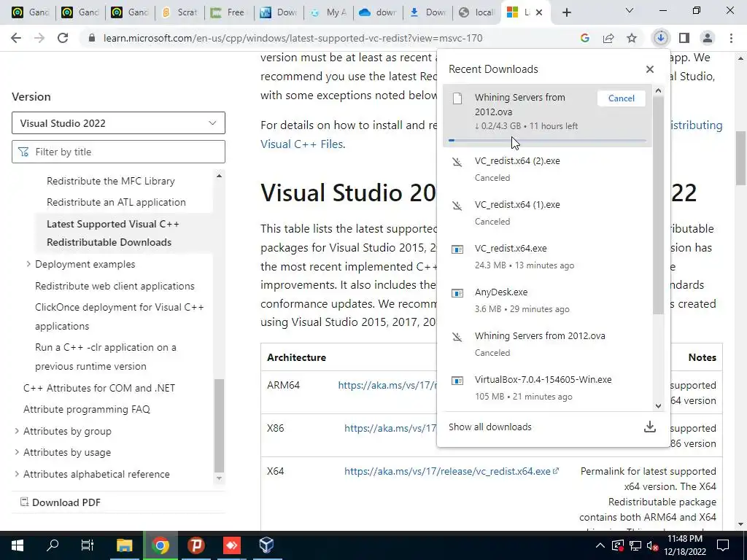Screen dimensions: 747x560
Task: Open the Visual Studio 2022 version dropdown
Action: coord(118,122)
